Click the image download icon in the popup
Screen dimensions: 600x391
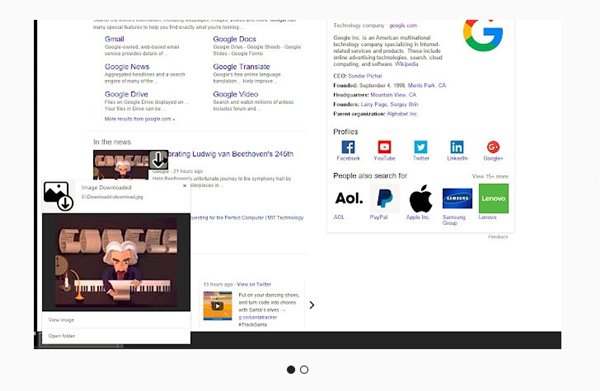click(58, 196)
